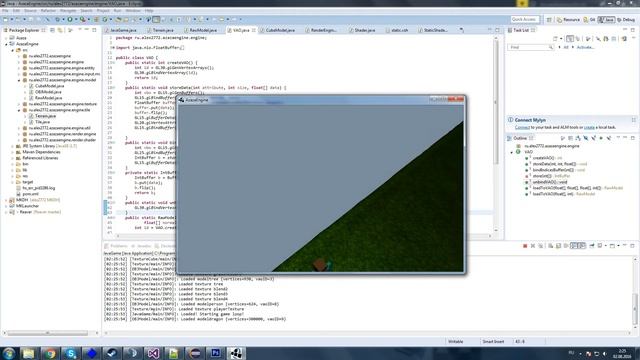Switch to the RawModel.java editor tab
The height and width of the screenshot is (360, 640).
pyautogui.click(x=203, y=30)
